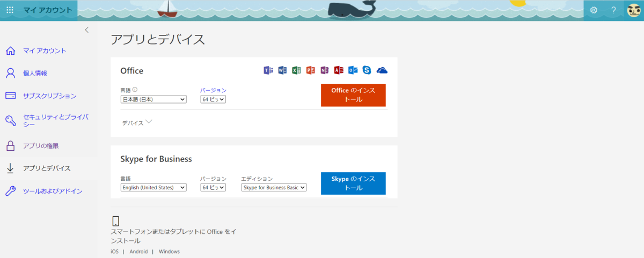The height and width of the screenshot is (258, 644).
Task: Open マイ アカウント in the sidebar
Action: click(x=45, y=51)
